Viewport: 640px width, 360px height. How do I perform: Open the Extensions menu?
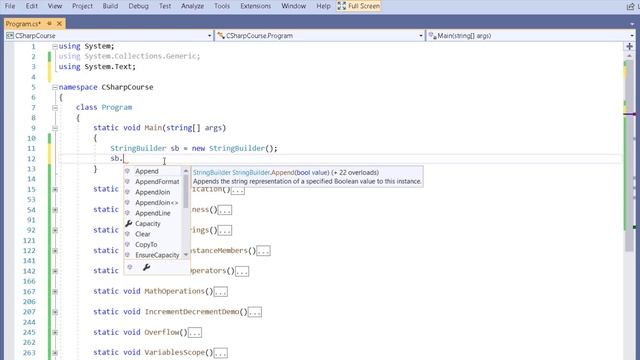pyautogui.click(x=256, y=6)
